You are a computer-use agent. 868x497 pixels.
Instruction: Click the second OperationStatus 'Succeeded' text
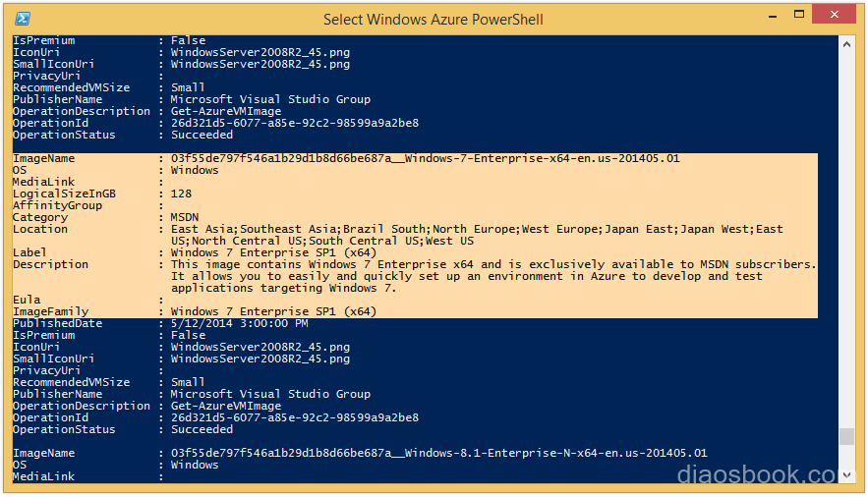click(x=202, y=429)
